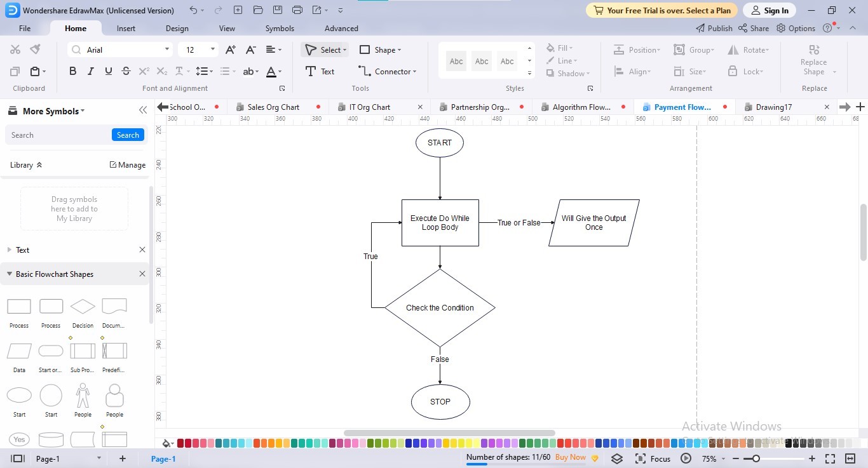Toggle Underline formatting

pyautogui.click(x=109, y=71)
